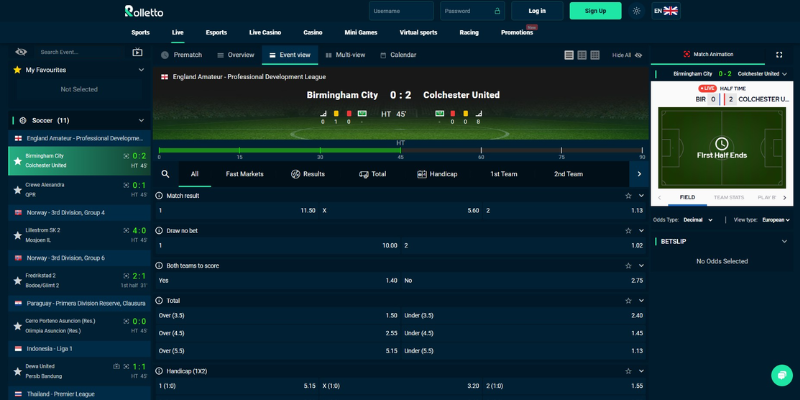Image resolution: width=800 pixels, height=400 pixels.
Task: Open the market search magnifier icon
Action: 165,174
